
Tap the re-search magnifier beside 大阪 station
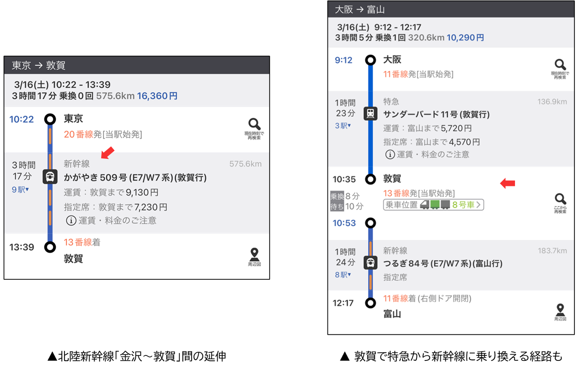coord(560,69)
